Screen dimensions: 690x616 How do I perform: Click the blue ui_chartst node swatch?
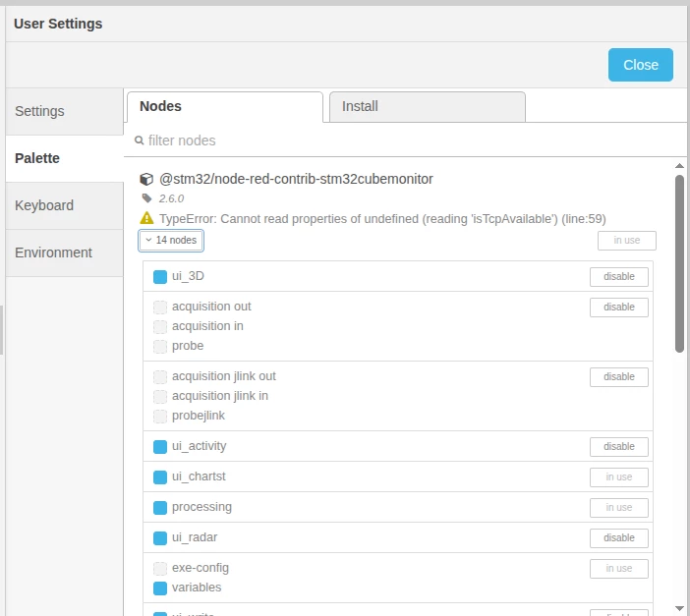(160, 476)
